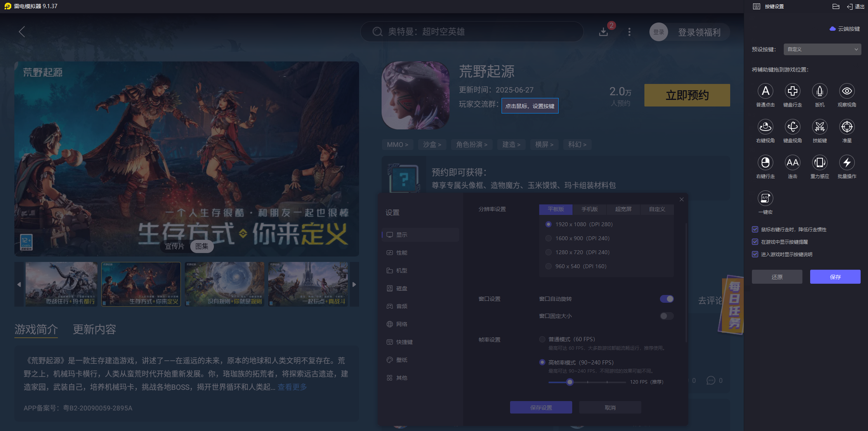The image size is (868, 431).
Task: Open the 性能 settings section
Action: [x=420, y=253]
